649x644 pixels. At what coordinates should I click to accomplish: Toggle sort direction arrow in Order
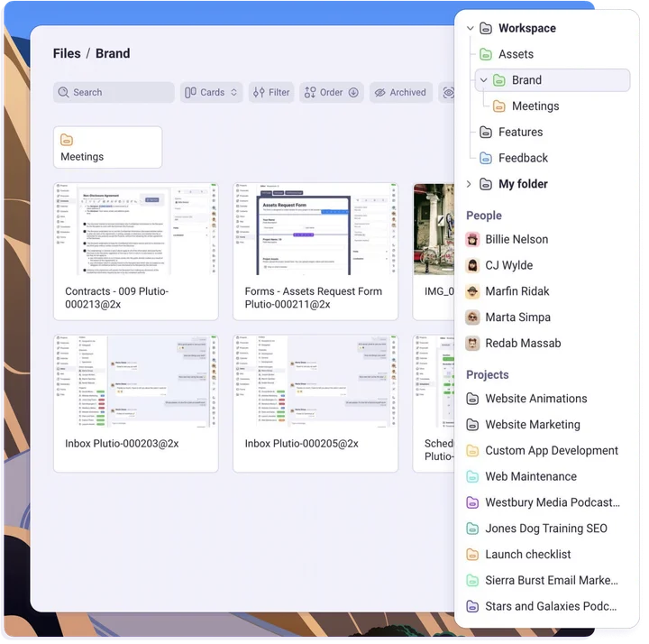coord(353,92)
